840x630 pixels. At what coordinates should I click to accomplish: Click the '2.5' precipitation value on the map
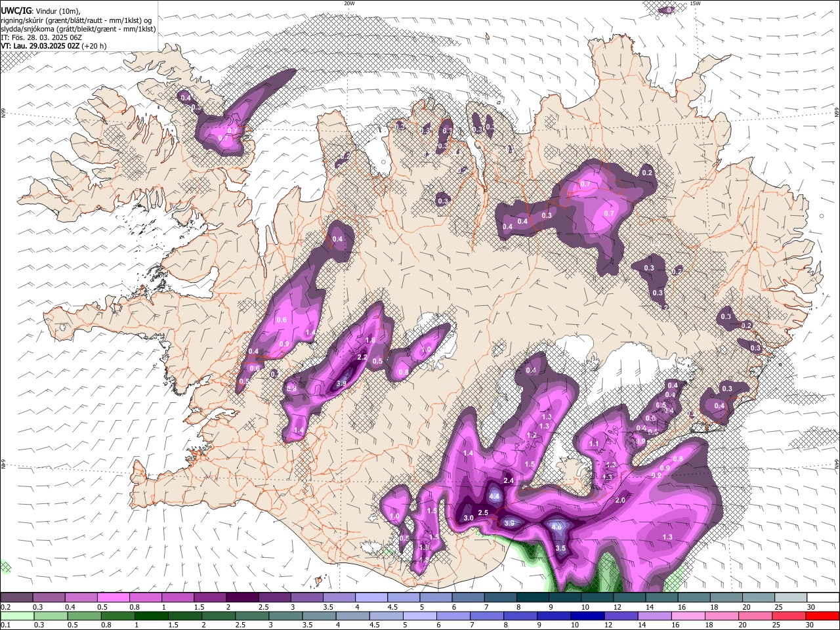pos(484,513)
